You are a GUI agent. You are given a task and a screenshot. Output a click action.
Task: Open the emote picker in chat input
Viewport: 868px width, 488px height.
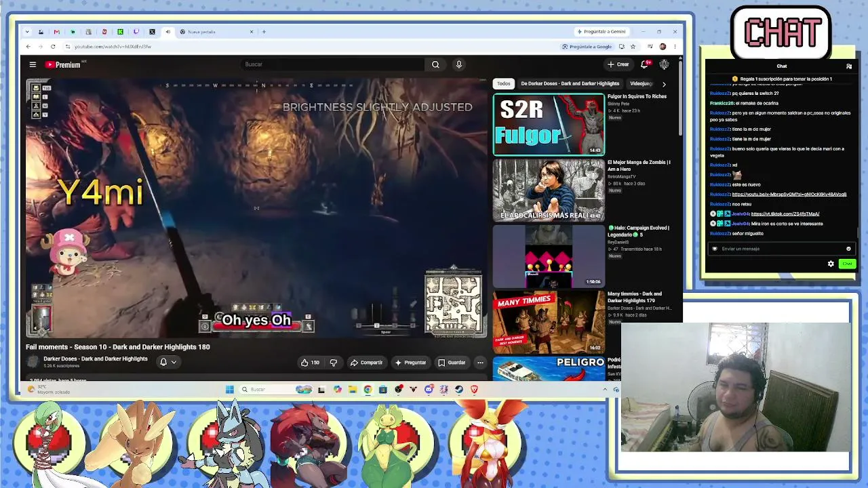click(x=848, y=249)
